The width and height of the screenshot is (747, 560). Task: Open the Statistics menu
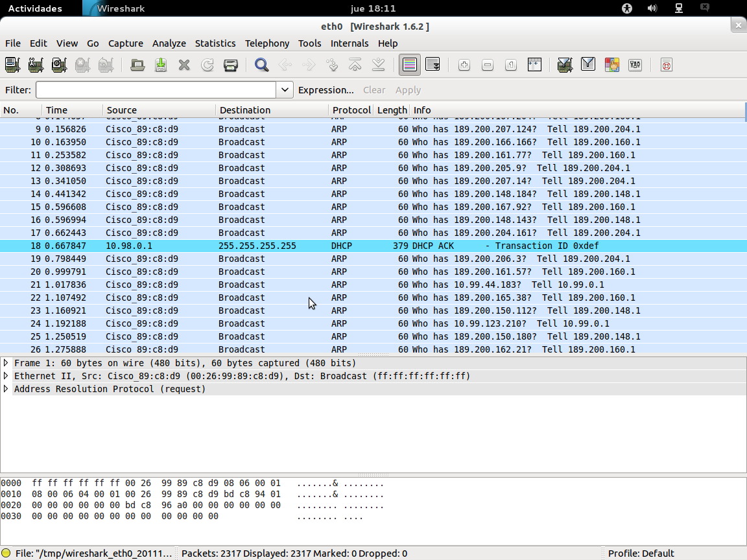215,43
